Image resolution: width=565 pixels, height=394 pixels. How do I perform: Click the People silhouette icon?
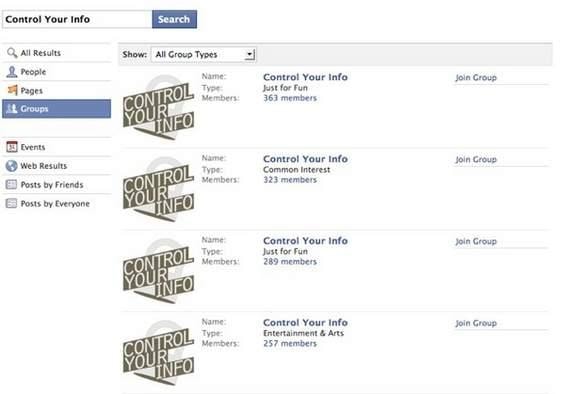tap(12, 72)
